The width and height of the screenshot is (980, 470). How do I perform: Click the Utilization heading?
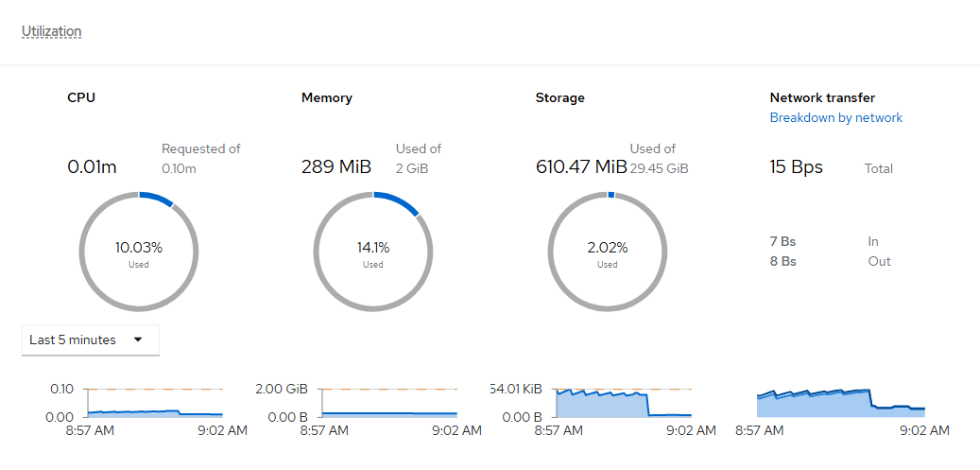pos(51,31)
